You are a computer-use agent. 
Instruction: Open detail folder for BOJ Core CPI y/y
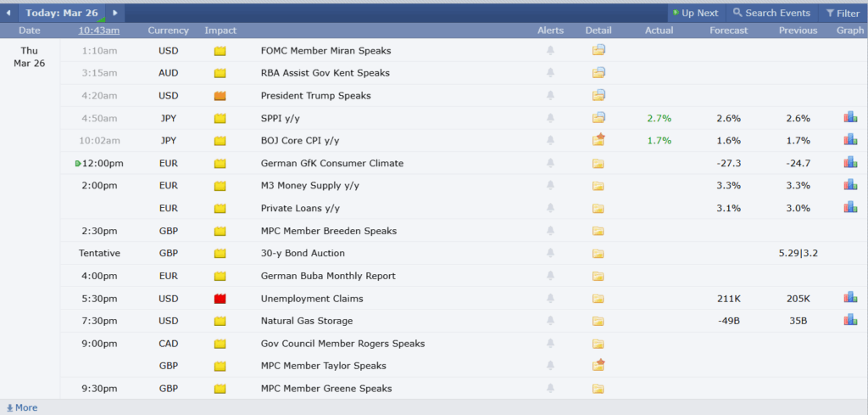coord(598,140)
